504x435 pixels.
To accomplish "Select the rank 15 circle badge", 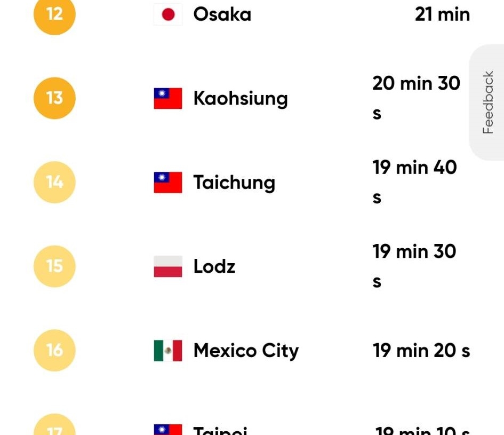I will tap(54, 266).
